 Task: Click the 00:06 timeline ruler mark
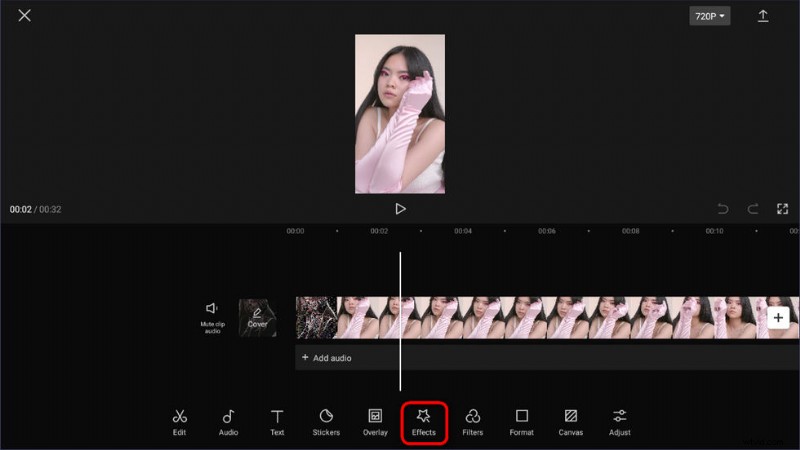click(x=546, y=231)
